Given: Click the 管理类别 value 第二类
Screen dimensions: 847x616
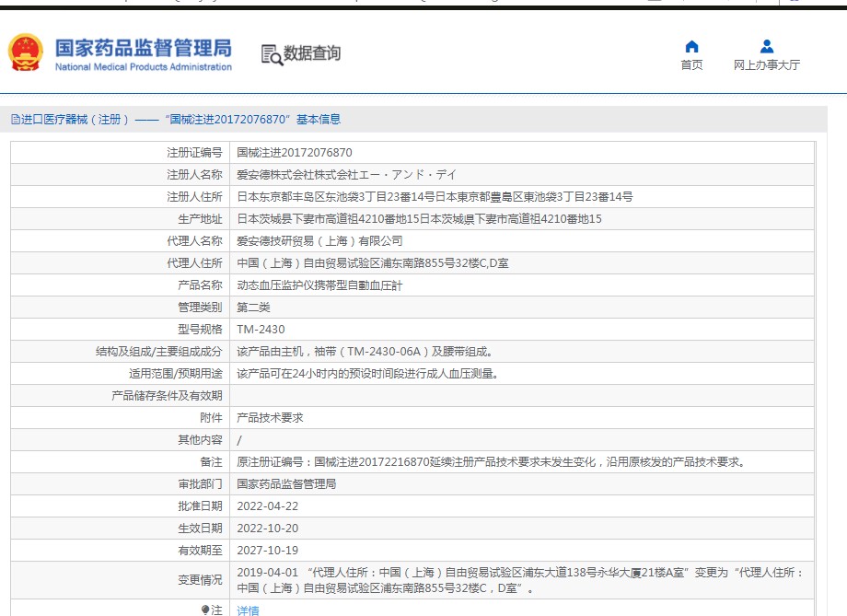Looking at the screenshot, I should [253, 308].
